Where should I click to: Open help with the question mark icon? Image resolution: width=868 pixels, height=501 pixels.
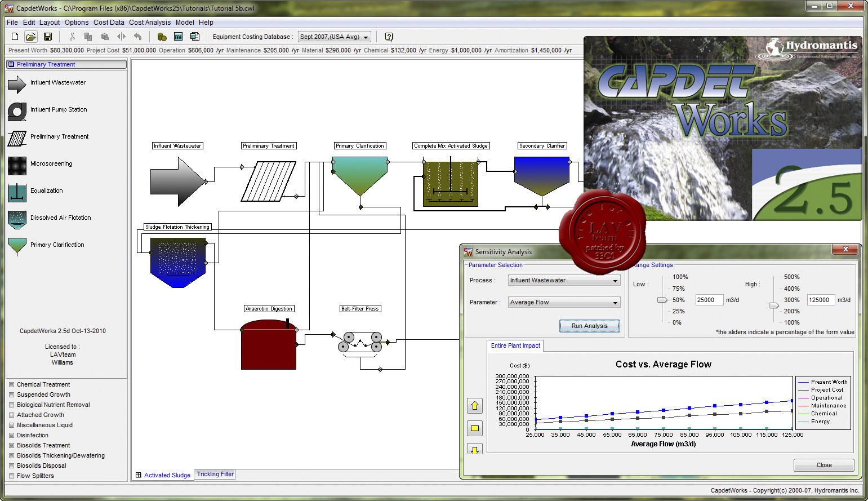[389, 37]
